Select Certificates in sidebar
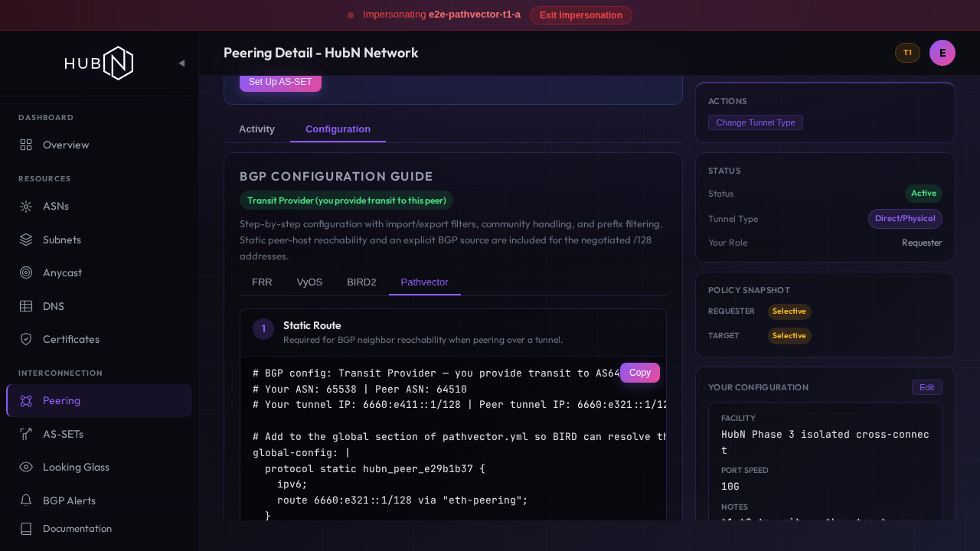This screenshot has width=980, height=551. pyautogui.click(x=99, y=339)
